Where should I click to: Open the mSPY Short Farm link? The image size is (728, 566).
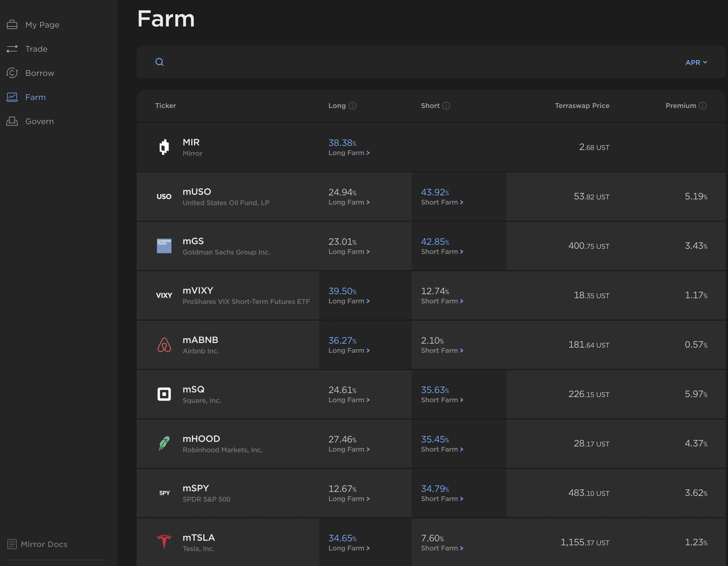(x=442, y=499)
